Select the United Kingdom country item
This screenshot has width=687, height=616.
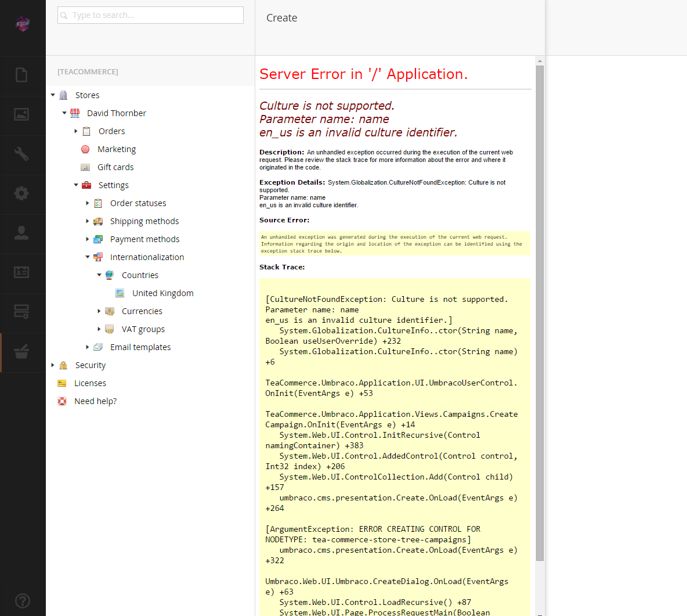coord(163,293)
